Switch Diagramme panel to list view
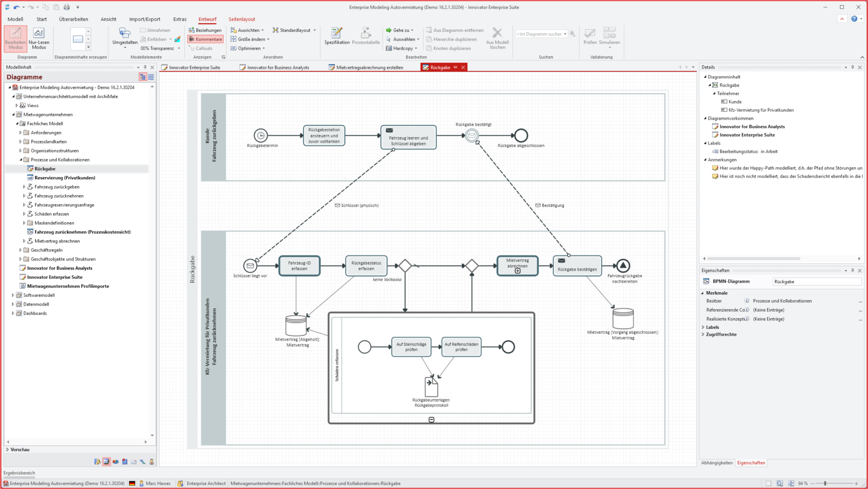This screenshot has width=868, height=489. (x=151, y=77)
